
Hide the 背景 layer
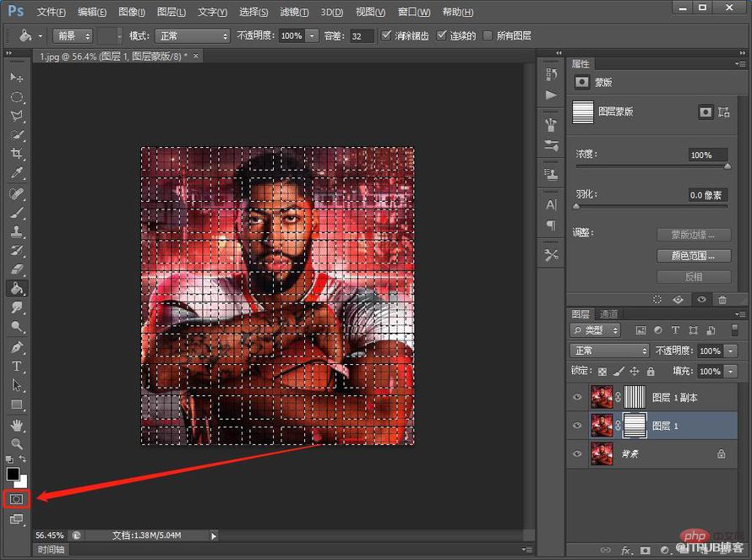point(577,454)
